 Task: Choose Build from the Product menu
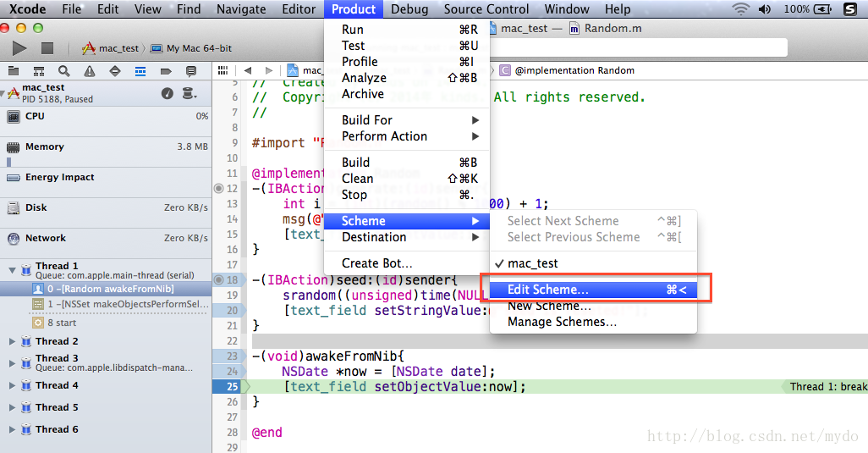click(407, 163)
